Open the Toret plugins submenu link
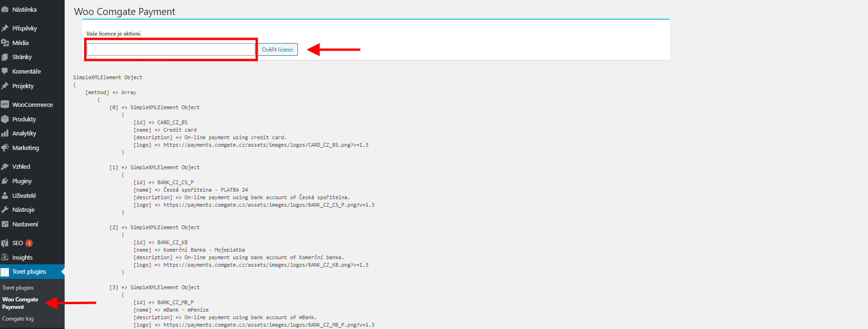Viewport: 868px width, 329px height. pyautogui.click(x=18, y=288)
